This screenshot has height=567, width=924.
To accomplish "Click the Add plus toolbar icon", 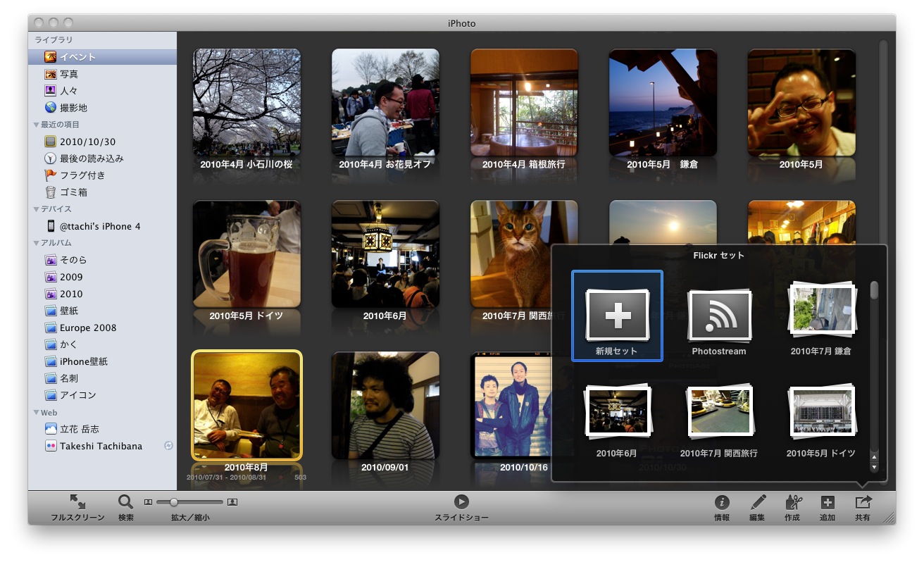I will (828, 503).
